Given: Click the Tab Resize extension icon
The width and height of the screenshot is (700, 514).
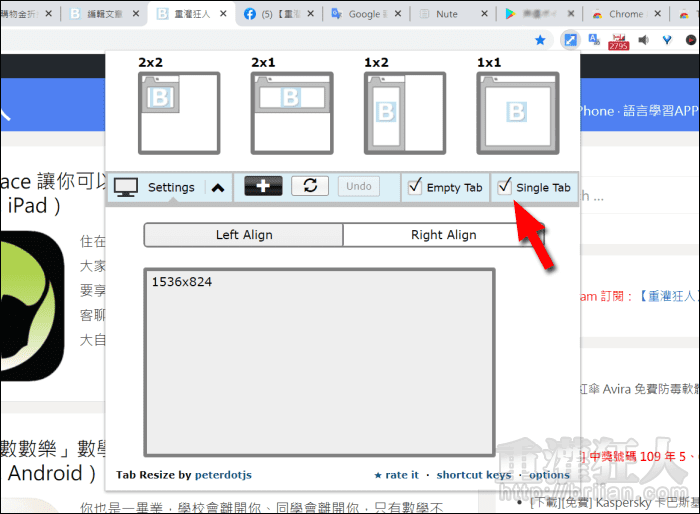Looking at the screenshot, I should [569, 41].
